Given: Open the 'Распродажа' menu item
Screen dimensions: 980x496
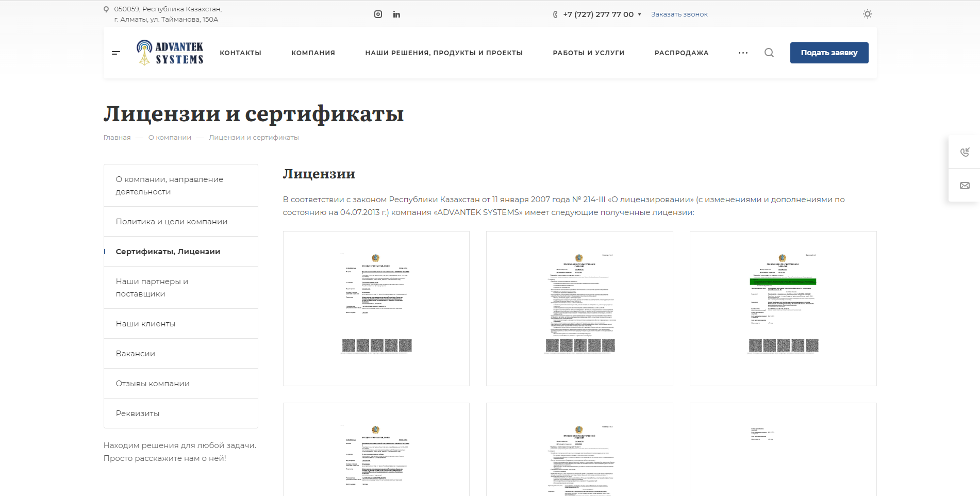Looking at the screenshot, I should (x=682, y=53).
